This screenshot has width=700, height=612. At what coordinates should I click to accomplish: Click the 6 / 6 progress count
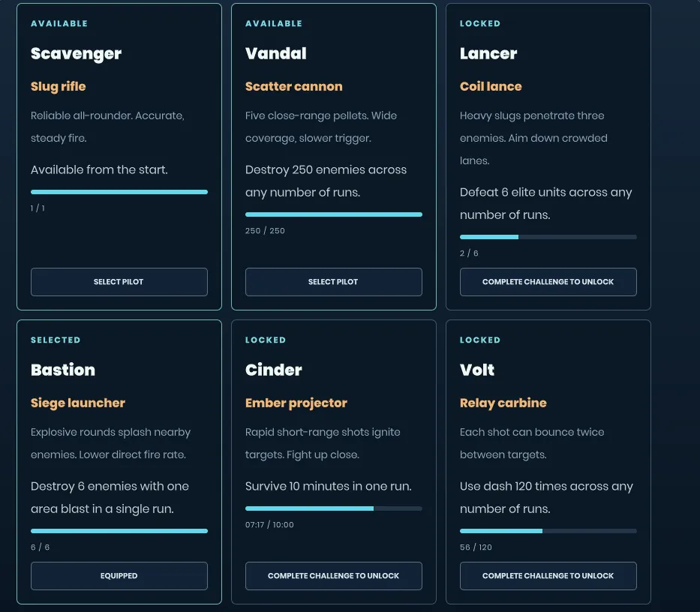point(40,547)
